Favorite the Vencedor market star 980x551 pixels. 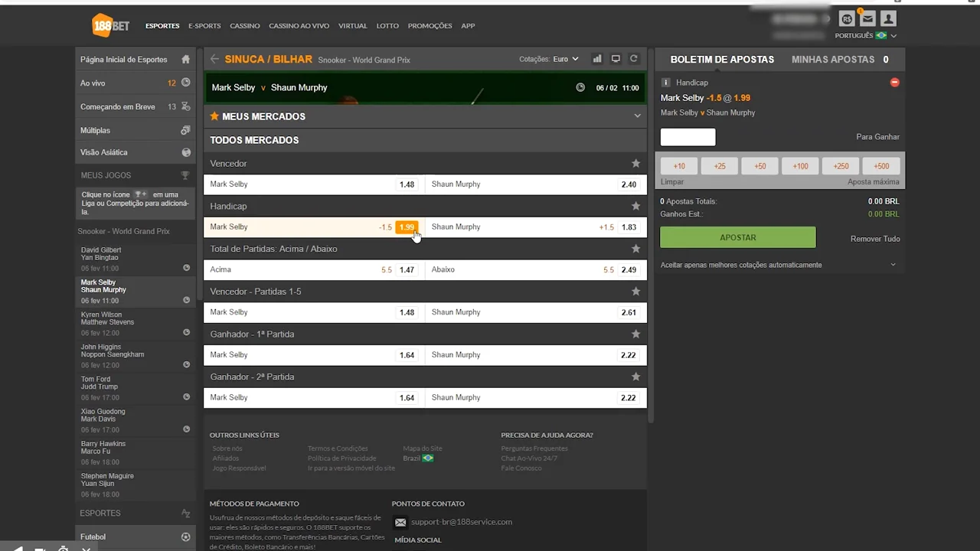tap(635, 163)
